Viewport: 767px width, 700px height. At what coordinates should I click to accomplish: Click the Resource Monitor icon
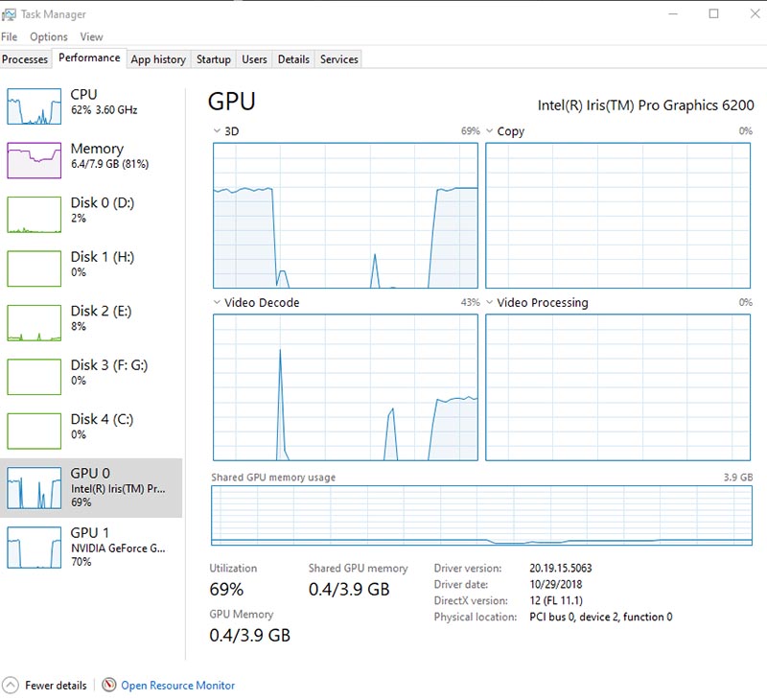pyautogui.click(x=109, y=685)
